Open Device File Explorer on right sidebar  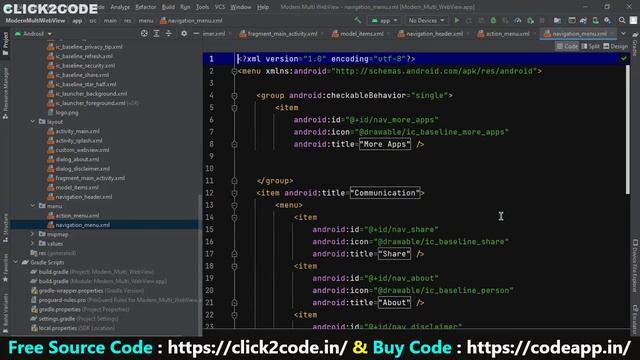[635, 265]
